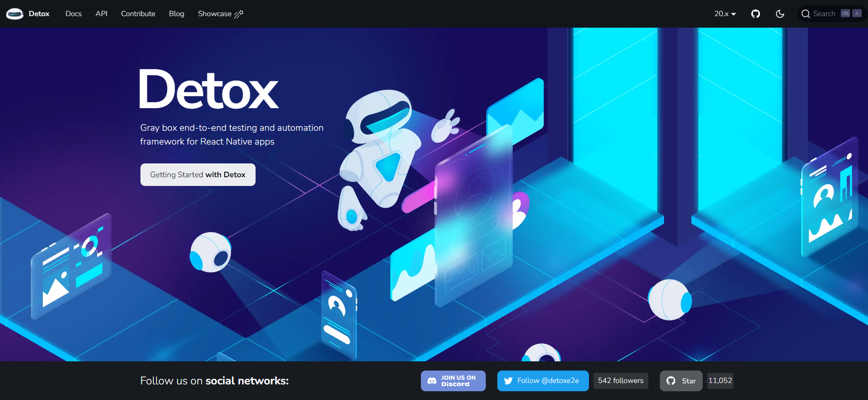Open the GitHub repository icon in navbar

(756, 14)
